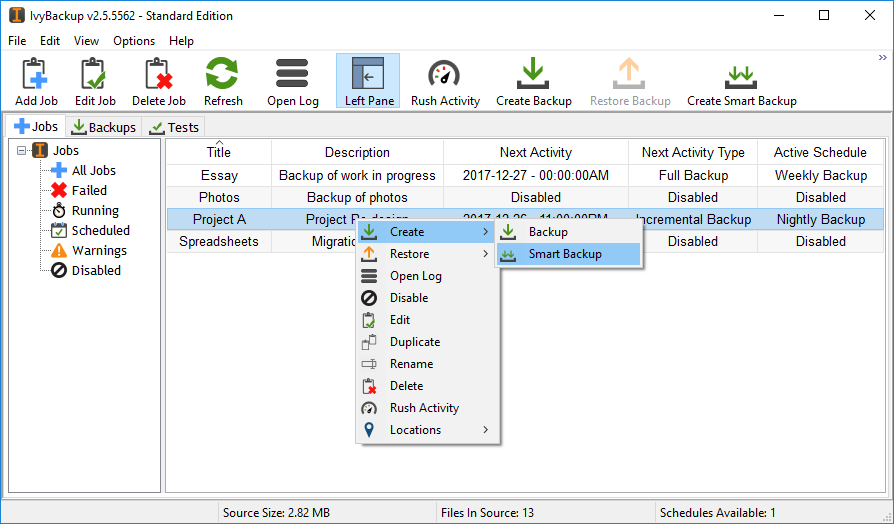894x524 pixels.
Task: Click the 'Backup of work in progress' cell
Action: point(357,175)
